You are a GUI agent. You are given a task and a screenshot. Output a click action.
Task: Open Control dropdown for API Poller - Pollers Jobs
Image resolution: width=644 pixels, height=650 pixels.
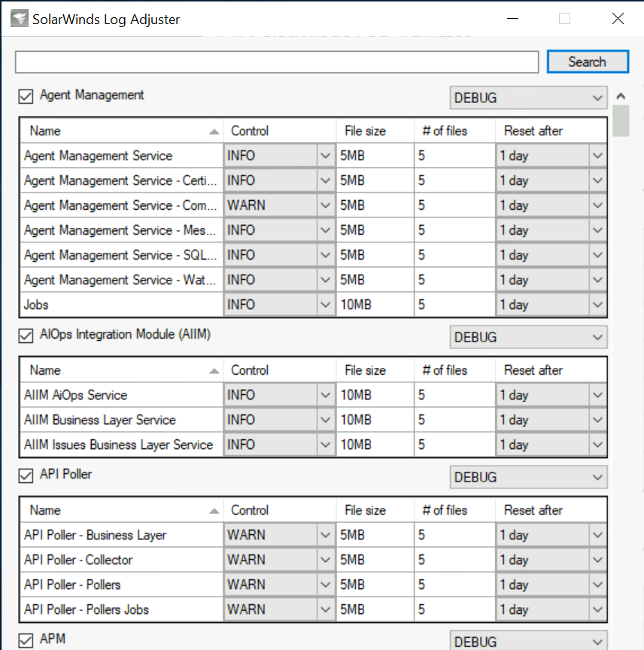[279, 610]
